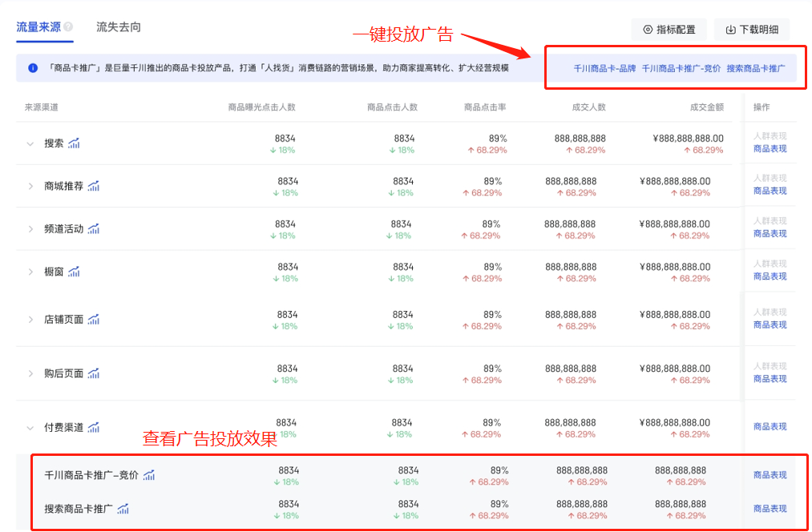Open 商品表现 for 千川商品卡推广-竞价 row

pos(770,475)
